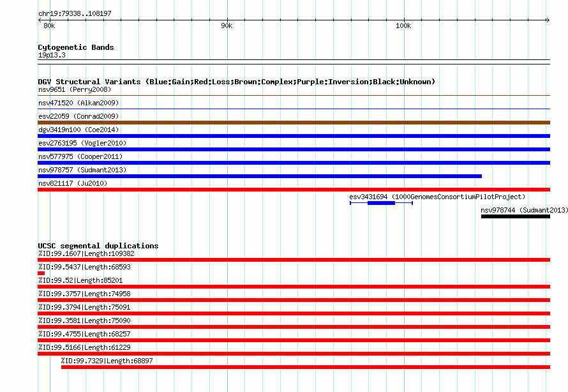Click the red bar under Length:68257
Image resolution: width=568 pixels, height=392 pixels.
click(x=294, y=340)
